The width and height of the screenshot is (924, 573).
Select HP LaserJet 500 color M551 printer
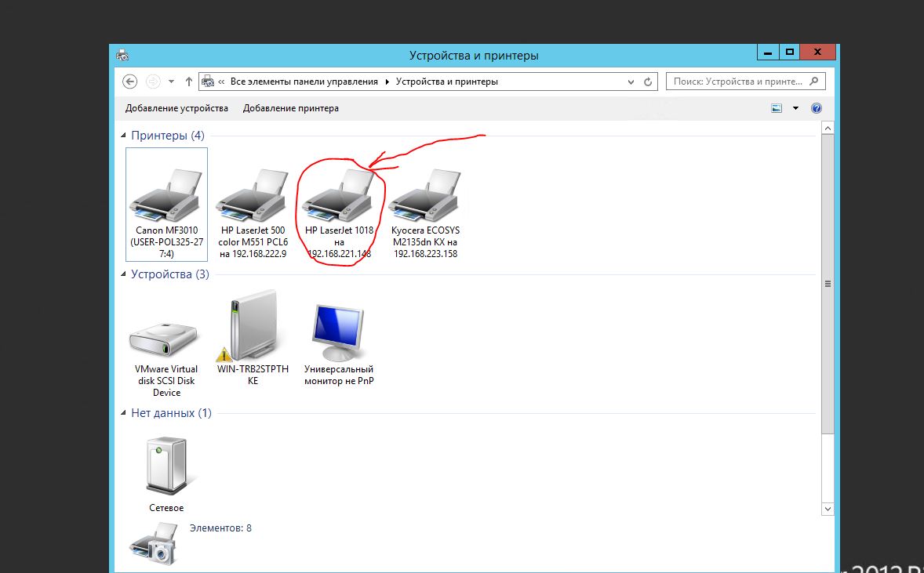click(x=253, y=195)
